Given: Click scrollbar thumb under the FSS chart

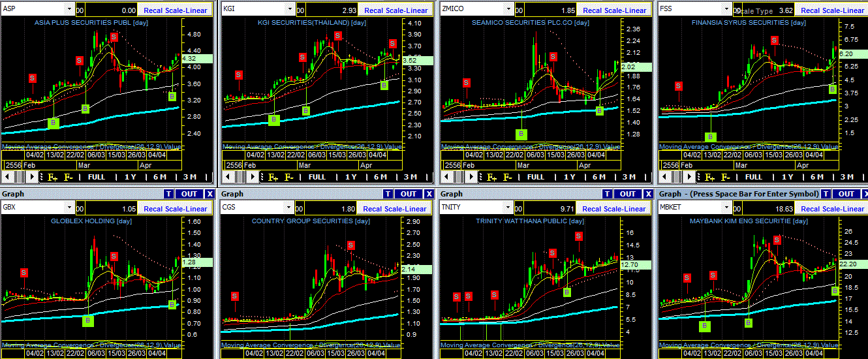Looking at the screenshot, I should pos(677,177).
